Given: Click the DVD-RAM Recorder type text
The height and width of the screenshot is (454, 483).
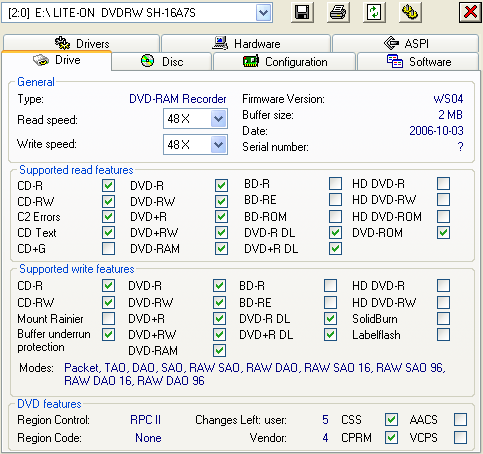Looking at the screenshot, I should pyautogui.click(x=178, y=99).
